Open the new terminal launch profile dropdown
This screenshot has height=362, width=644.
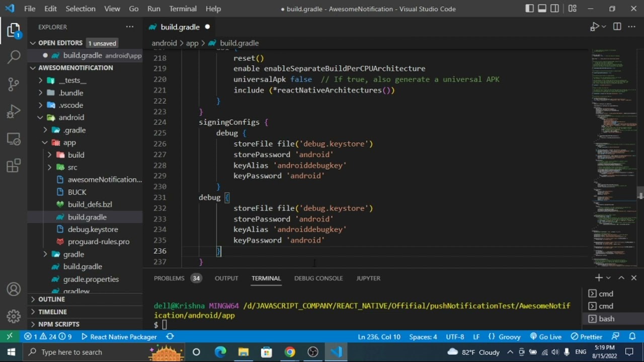click(x=608, y=278)
